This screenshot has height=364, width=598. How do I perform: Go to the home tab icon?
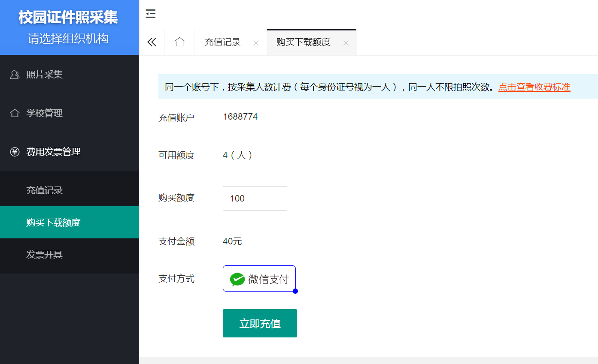tap(179, 42)
